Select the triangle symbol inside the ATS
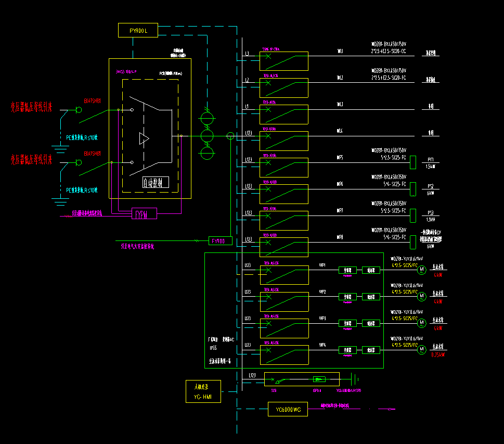 click(x=144, y=138)
